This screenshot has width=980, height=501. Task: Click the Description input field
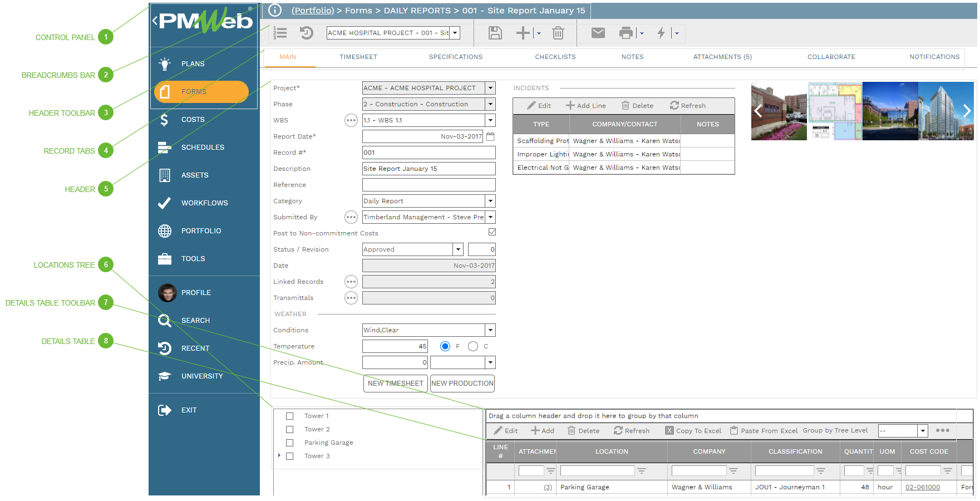click(429, 169)
